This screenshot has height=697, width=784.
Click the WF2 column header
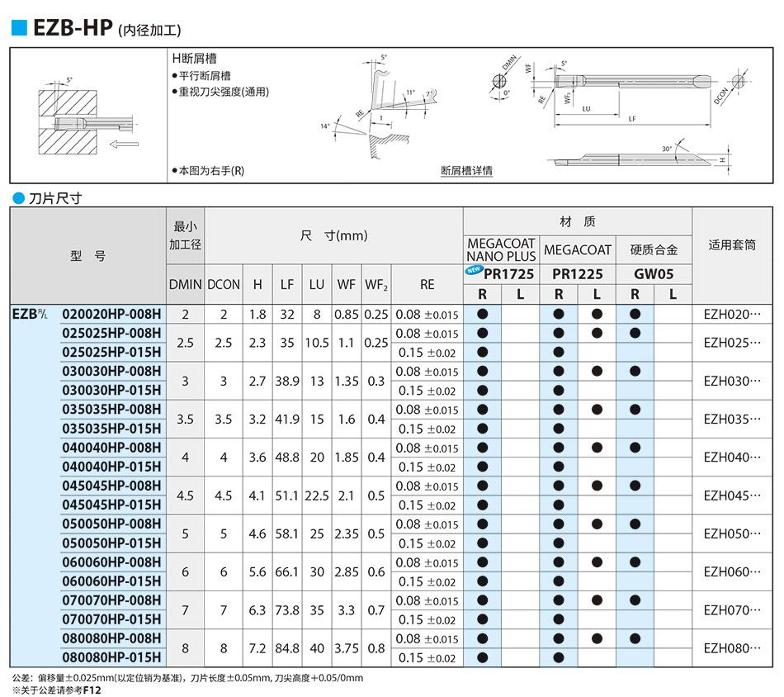(376, 284)
